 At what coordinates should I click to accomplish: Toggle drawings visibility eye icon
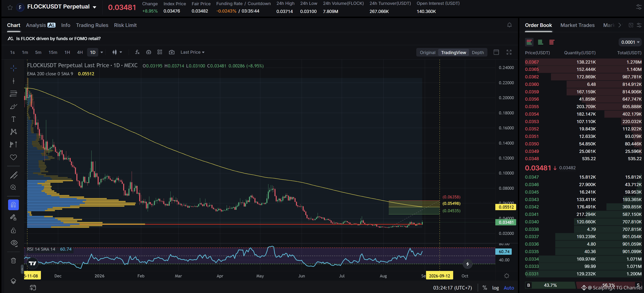[x=14, y=243]
